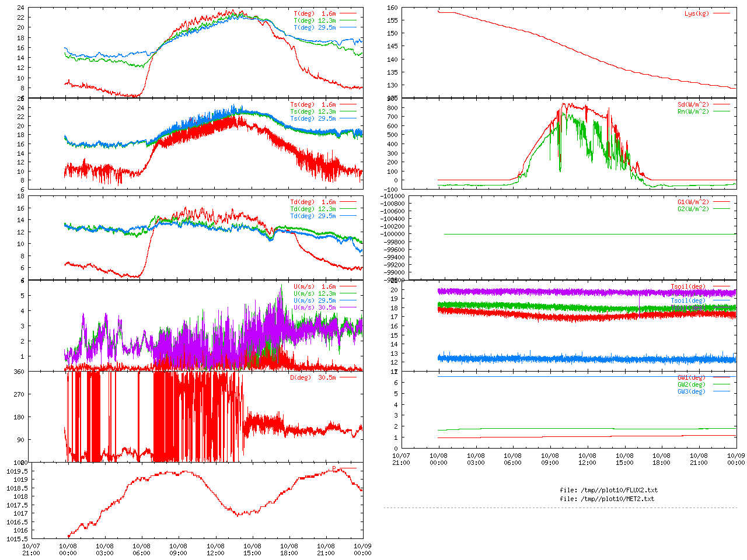Click the "G1(W/m^2)" legend label
The width and height of the screenshot is (747, 560).
(693, 202)
